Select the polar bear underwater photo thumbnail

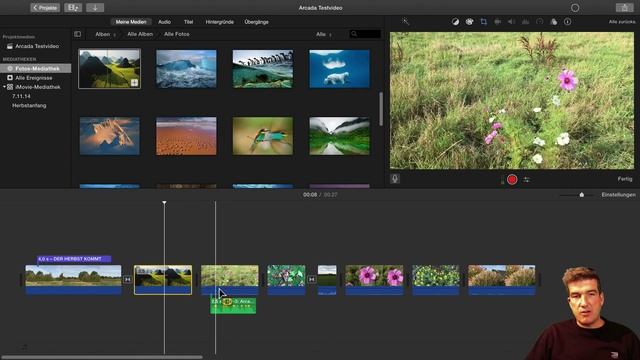tap(339, 69)
